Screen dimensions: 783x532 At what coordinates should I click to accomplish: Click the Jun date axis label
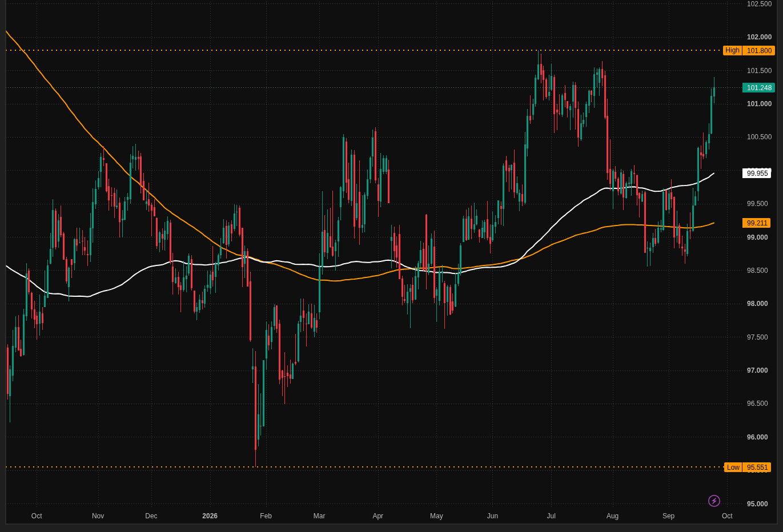click(492, 516)
